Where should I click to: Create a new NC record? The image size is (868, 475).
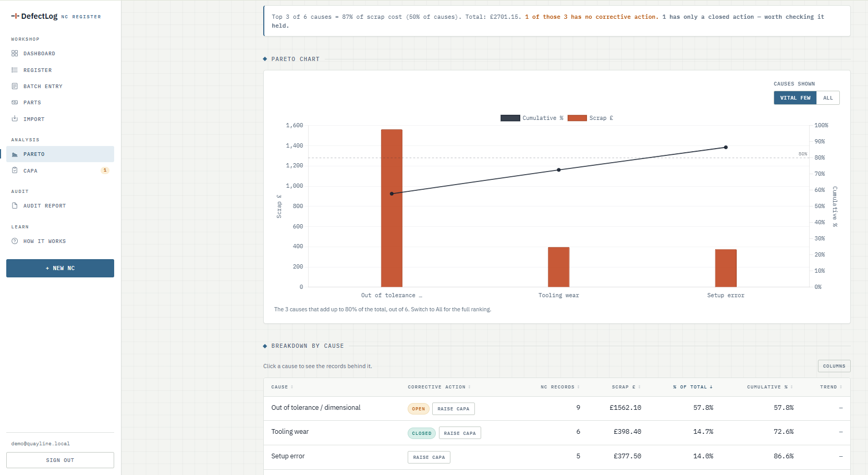click(x=60, y=268)
